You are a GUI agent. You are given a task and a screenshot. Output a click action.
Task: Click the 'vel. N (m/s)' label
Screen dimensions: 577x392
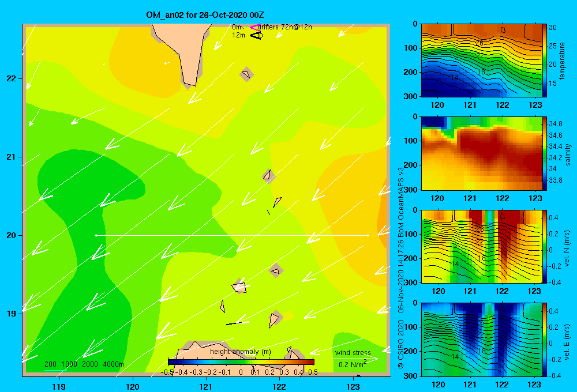[x=567, y=248]
